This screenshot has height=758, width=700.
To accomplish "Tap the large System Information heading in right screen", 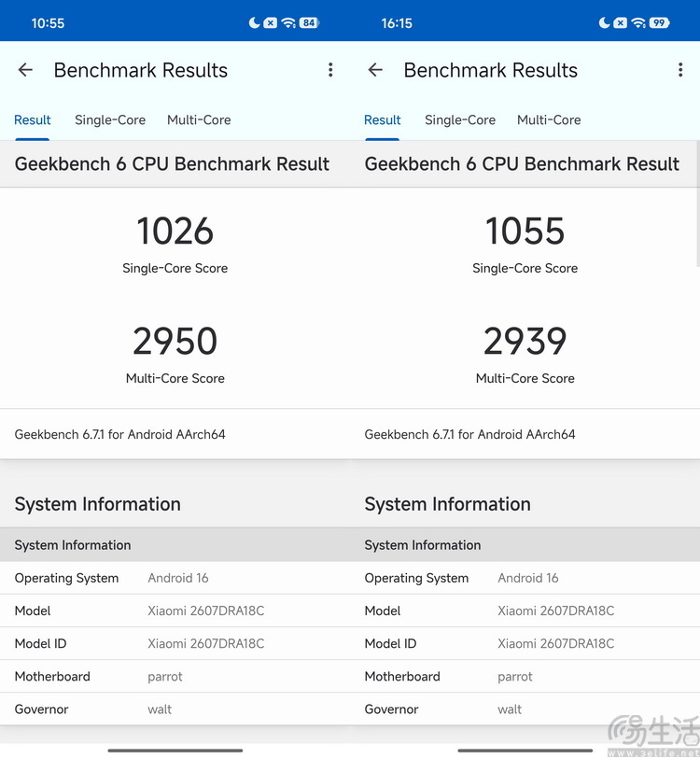I will click(448, 504).
